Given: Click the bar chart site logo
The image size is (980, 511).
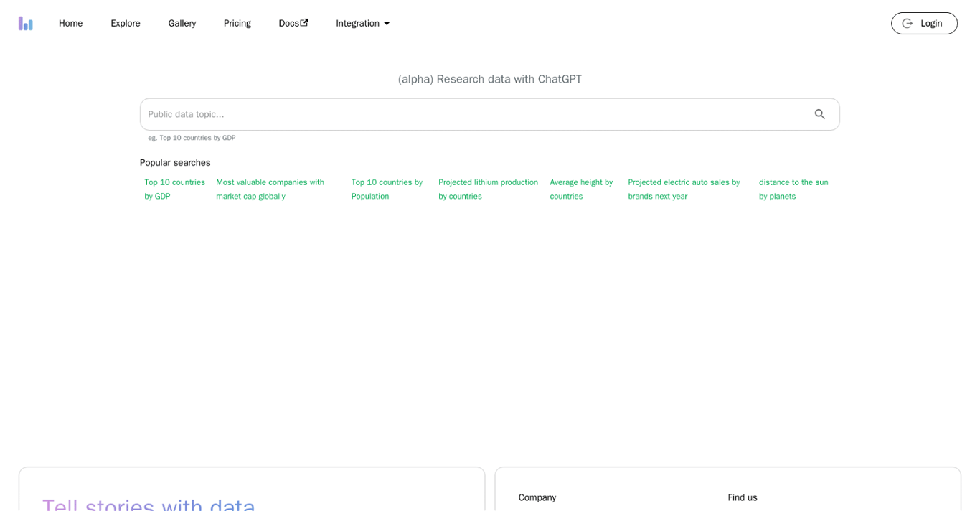Looking at the screenshot, I should click(x=26, y=23).
